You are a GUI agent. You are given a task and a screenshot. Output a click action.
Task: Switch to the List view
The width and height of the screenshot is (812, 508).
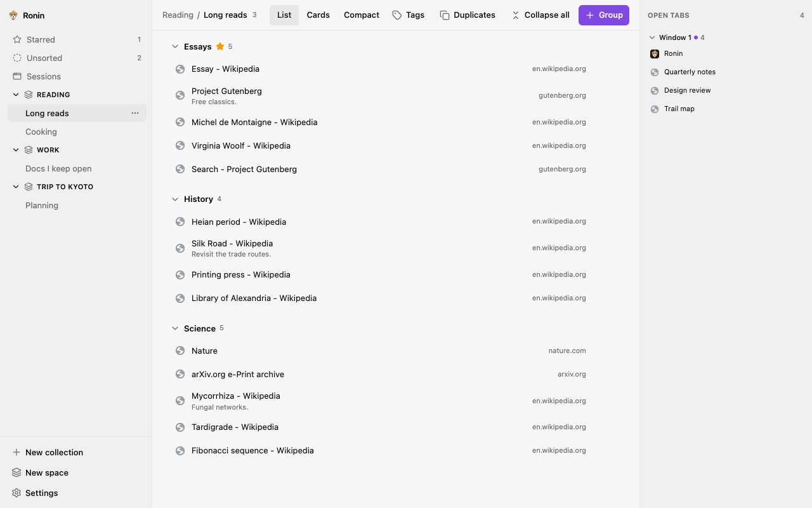click(x=284, y=15)
